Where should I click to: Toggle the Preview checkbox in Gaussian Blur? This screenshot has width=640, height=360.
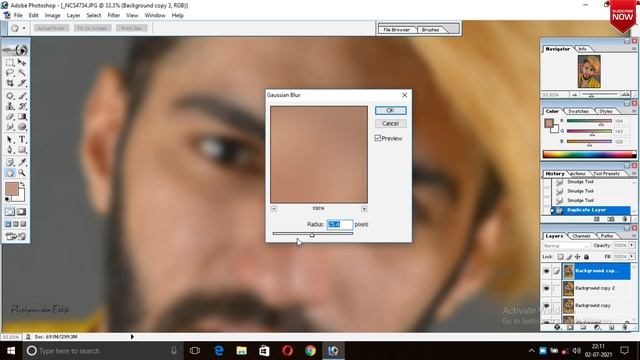click(378, 138)
